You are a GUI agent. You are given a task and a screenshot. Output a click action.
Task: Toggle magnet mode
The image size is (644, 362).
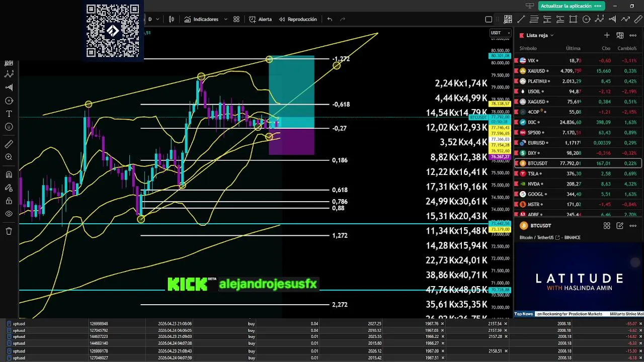[x=9, y=174]
